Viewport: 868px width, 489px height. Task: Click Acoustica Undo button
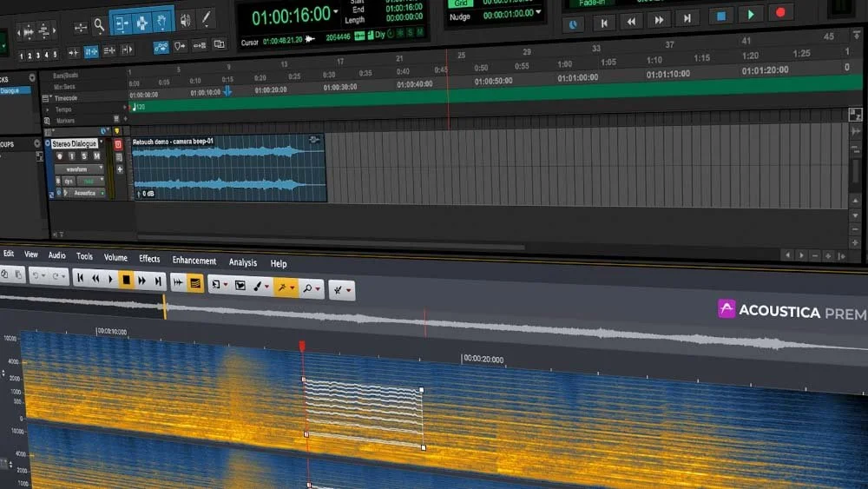tap(37, 275)
